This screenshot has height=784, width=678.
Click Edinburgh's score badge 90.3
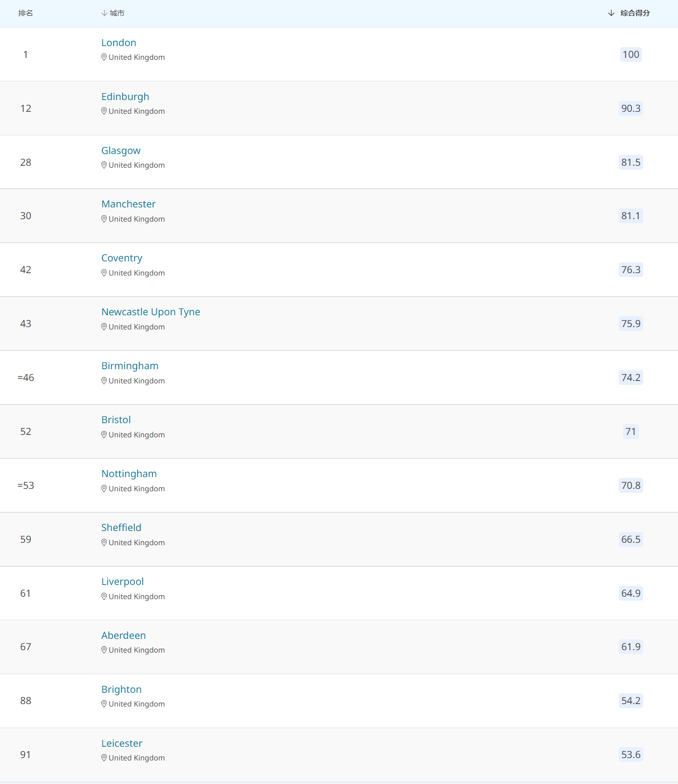(630, 108)
